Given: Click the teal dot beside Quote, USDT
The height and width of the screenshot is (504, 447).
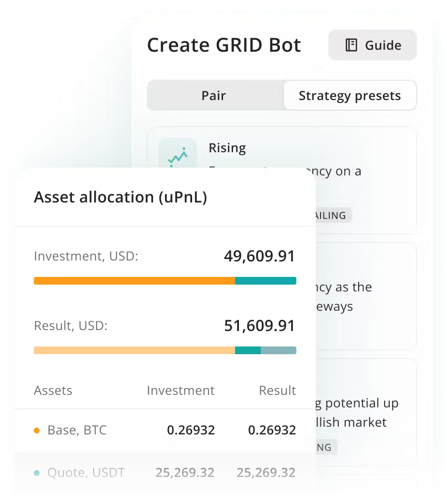Looking at the screenshot, I should [37, 473].
